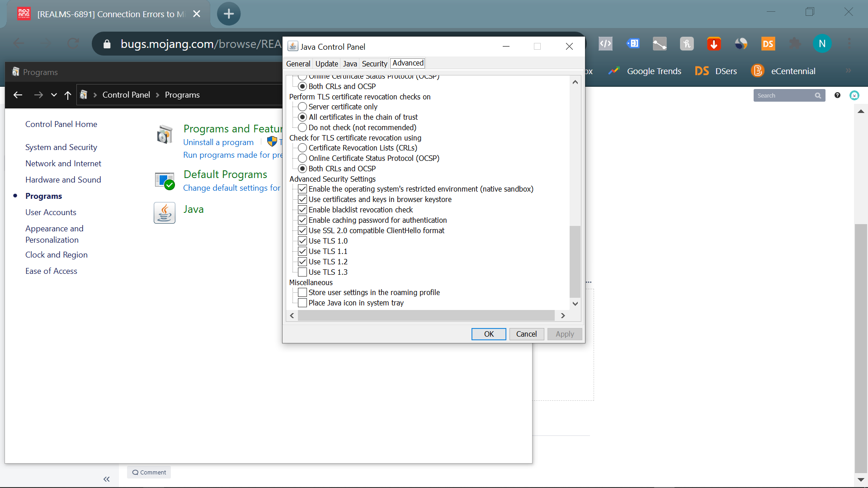Open the Uninstall a program link

218,142
